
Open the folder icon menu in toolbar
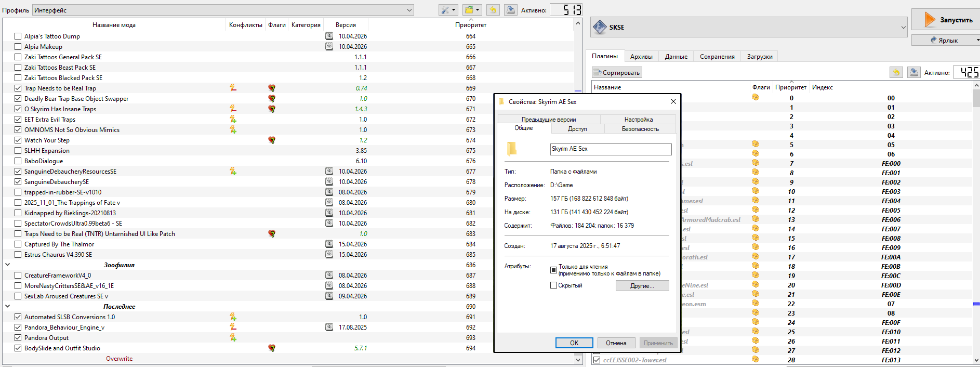472,10
